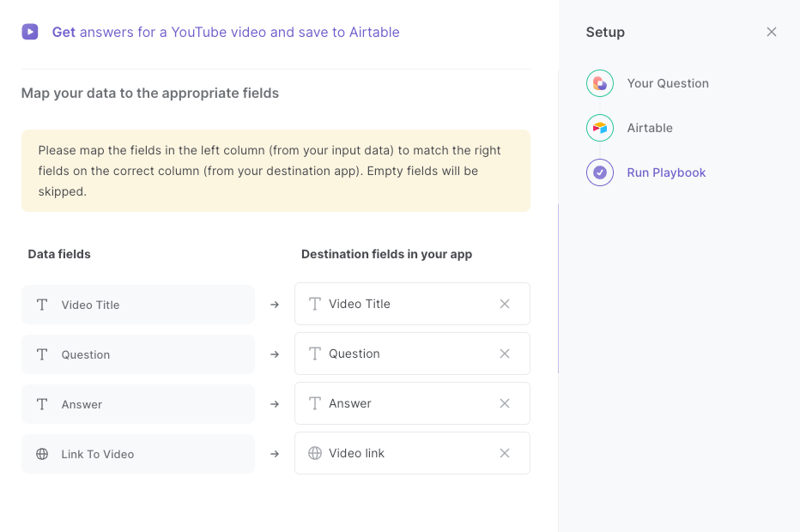Click the Question data field
The height and width of the screenshot is (532, 800).
137,354
